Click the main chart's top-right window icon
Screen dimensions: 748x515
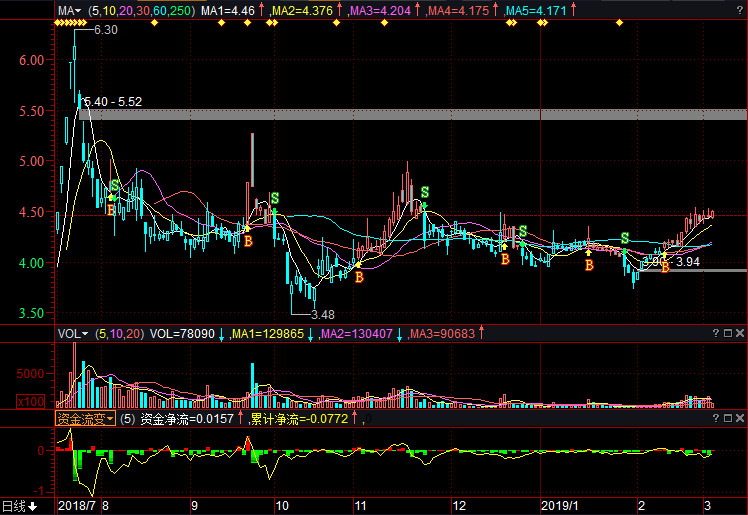pos(738,11)
